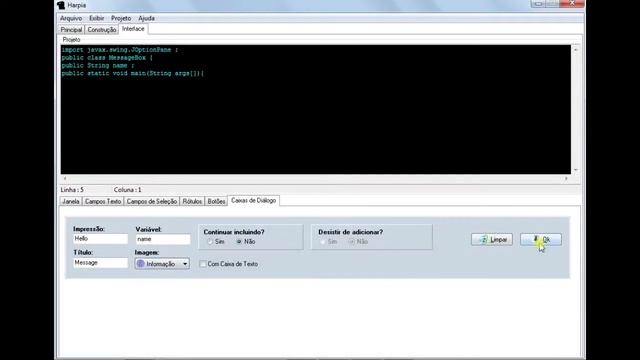Open the Janela tab
640x360 pixels.
(x=71, y=201)
